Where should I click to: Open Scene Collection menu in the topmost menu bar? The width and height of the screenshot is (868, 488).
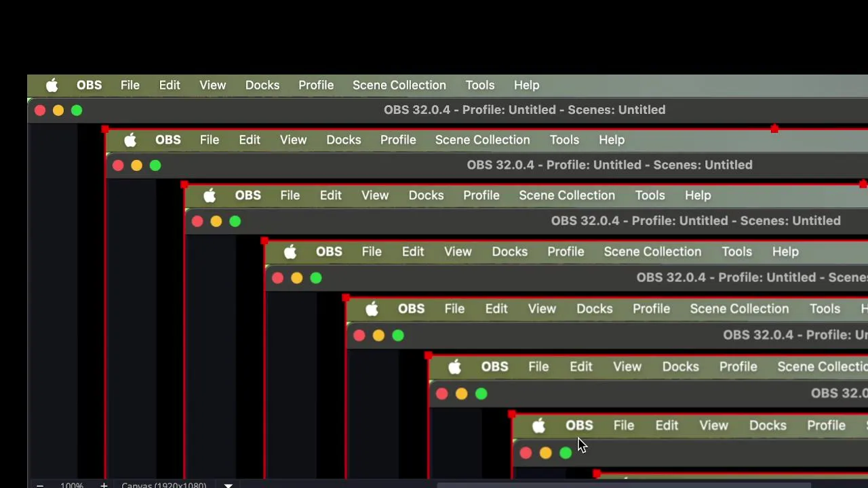point(399,85)
